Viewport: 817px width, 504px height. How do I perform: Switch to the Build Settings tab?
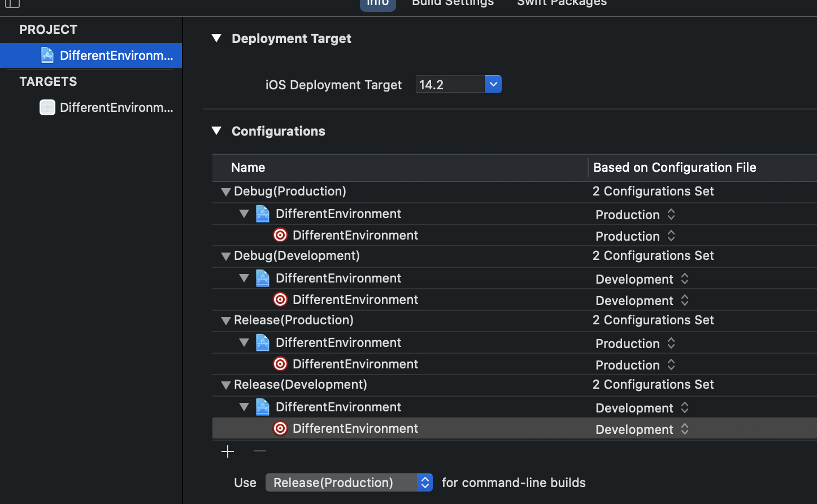pos(453,3)
